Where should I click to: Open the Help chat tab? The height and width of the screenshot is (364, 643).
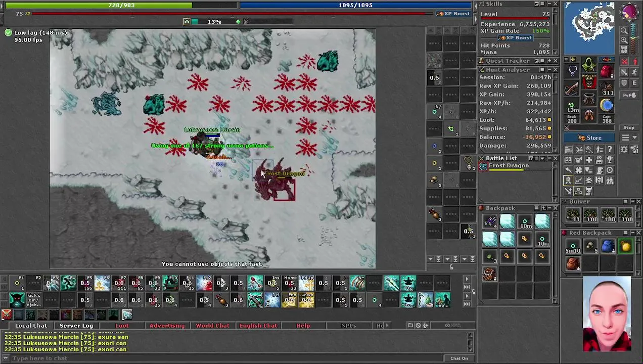pos(303,326)
